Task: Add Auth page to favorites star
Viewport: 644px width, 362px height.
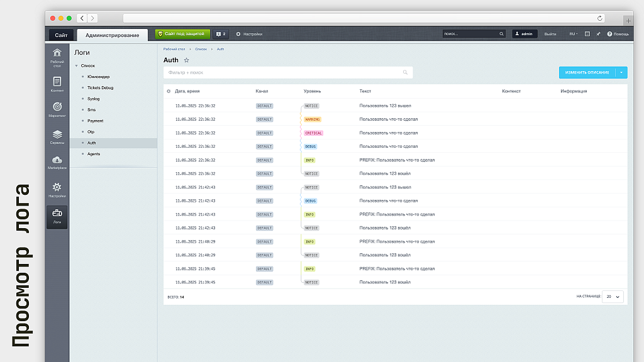Action: (186, 60)
